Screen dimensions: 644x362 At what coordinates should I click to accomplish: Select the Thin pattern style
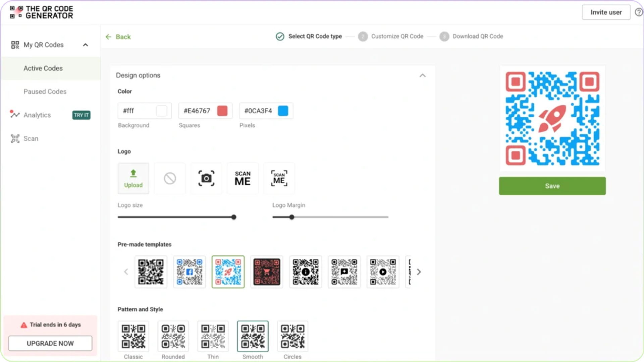(213, 336)
